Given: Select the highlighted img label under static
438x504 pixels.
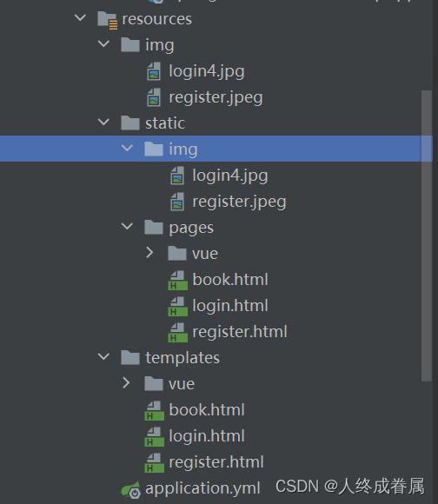Looking at the screenshot, I should pos(183,149).
